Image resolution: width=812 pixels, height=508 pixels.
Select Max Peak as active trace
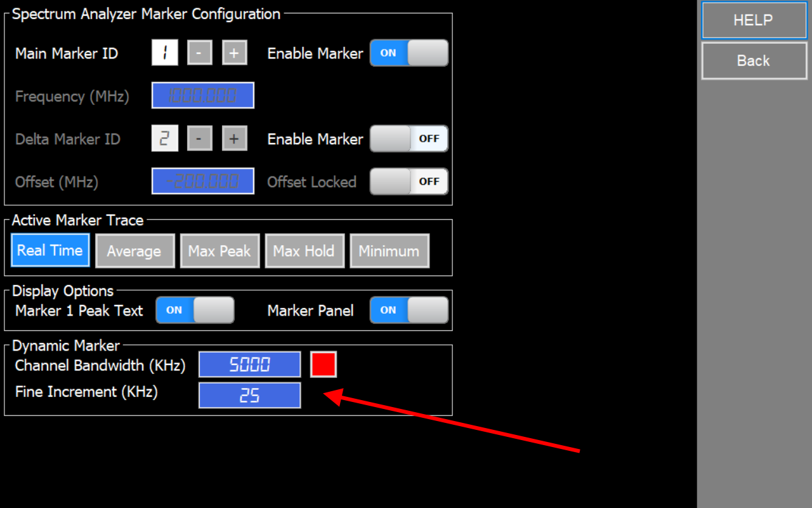click(x=219, y=251)
